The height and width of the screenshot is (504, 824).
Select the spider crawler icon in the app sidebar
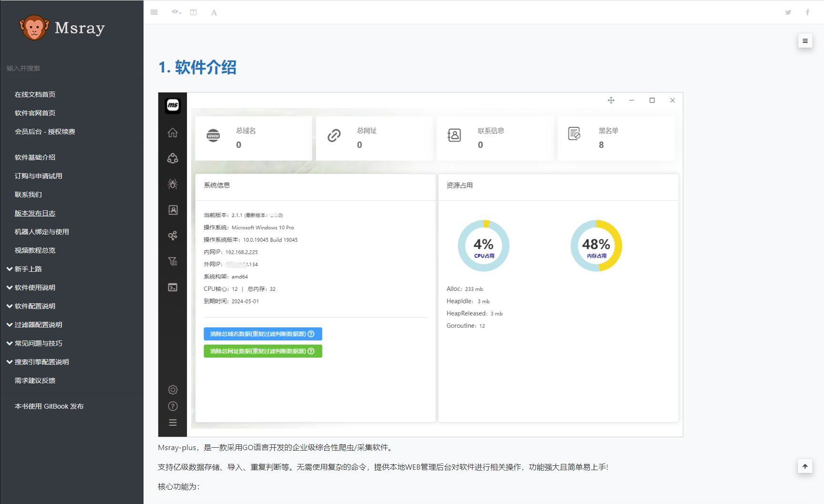(x=173, y=184)
